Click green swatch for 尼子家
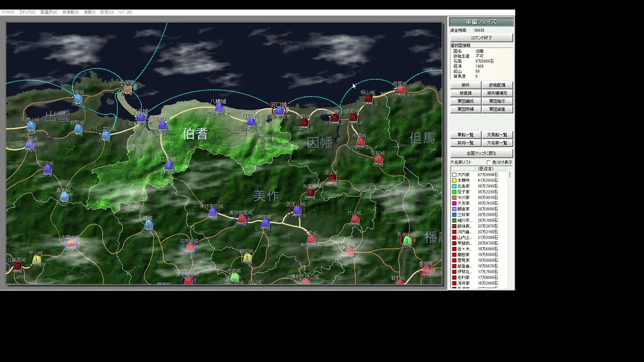Screen dimensions: 644x362 point(454,192)
